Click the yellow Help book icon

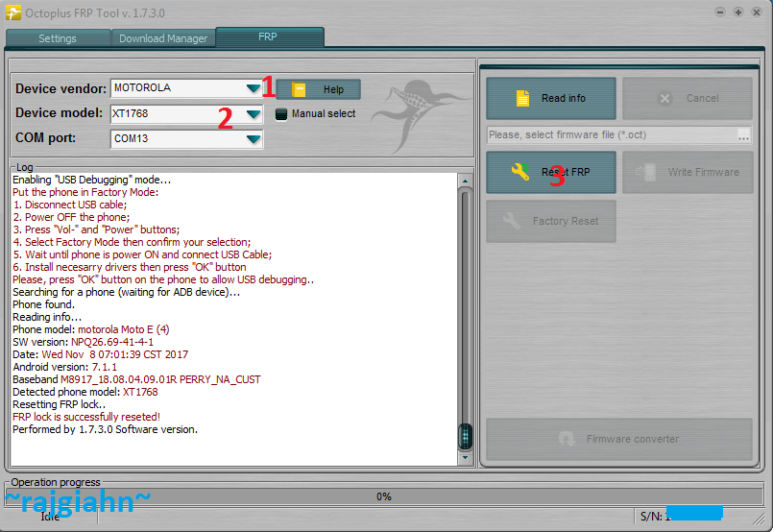coord(299,89)
